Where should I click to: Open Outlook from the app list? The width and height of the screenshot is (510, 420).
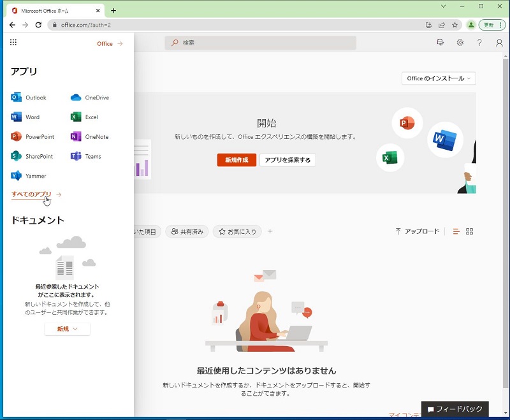29,98
